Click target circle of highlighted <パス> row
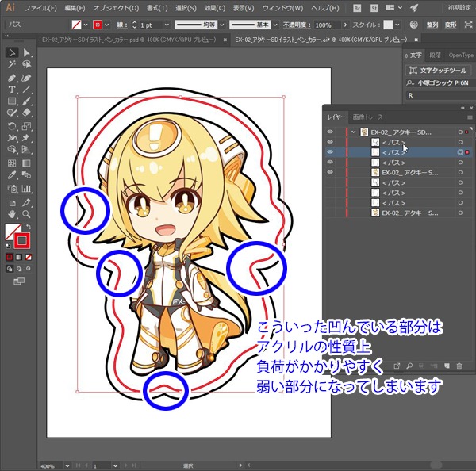The width and height of the screenshot is (476, 471). click(460, 152)
